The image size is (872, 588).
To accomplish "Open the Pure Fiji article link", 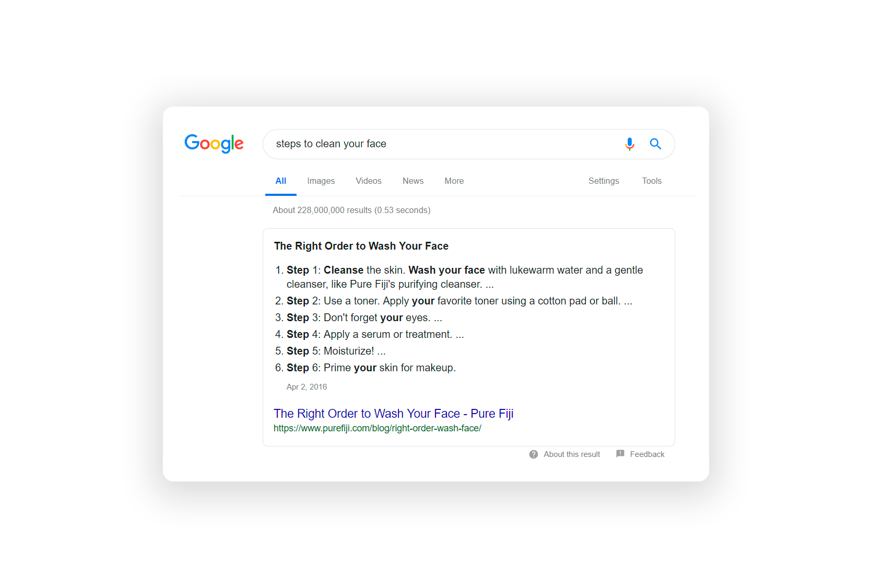I will 393,413.
